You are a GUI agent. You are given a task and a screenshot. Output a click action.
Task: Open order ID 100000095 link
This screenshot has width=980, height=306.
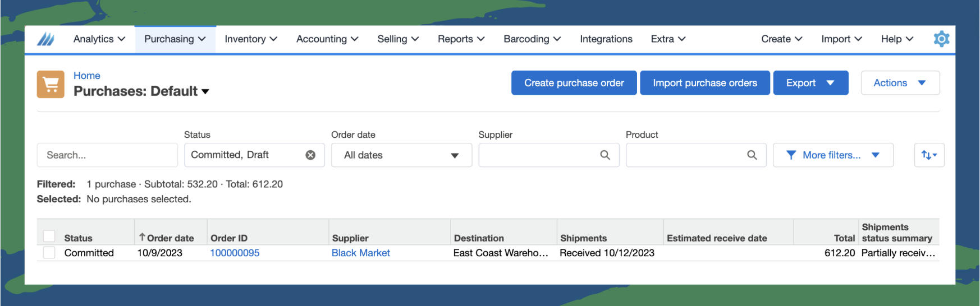[x=235, y=253]
